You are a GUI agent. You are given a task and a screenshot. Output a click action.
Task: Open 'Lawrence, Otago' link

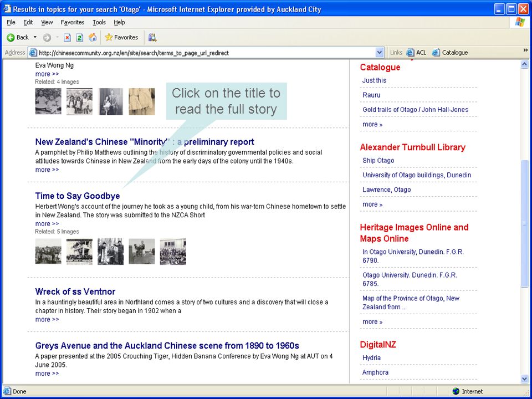[386, 190]
